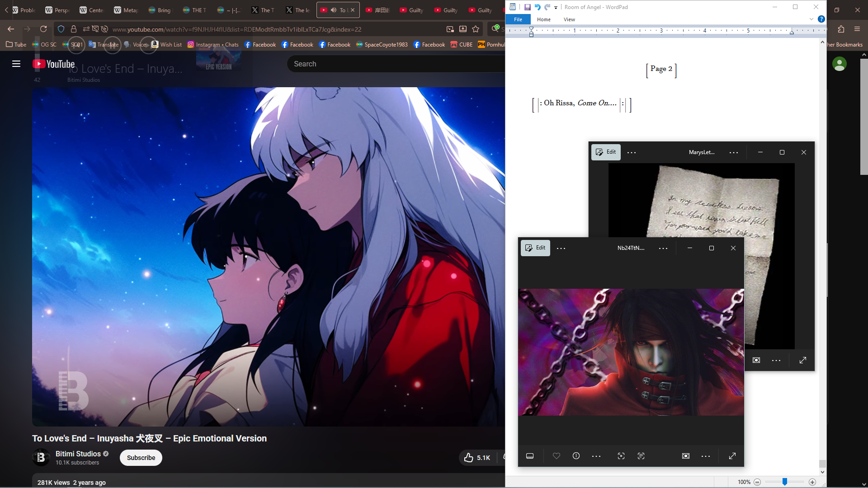Image resolution: width=868 pixels, height=488 pixels.
Task: Click the fullscreen arrows in the Nb24TtN photo window
Action: coord(732,456)
